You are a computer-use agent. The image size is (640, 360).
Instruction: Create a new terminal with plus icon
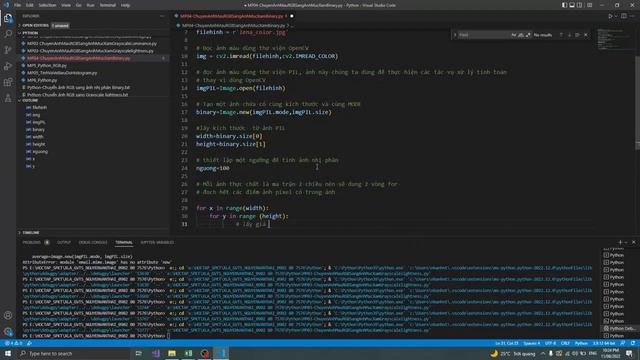pos(620,242)
